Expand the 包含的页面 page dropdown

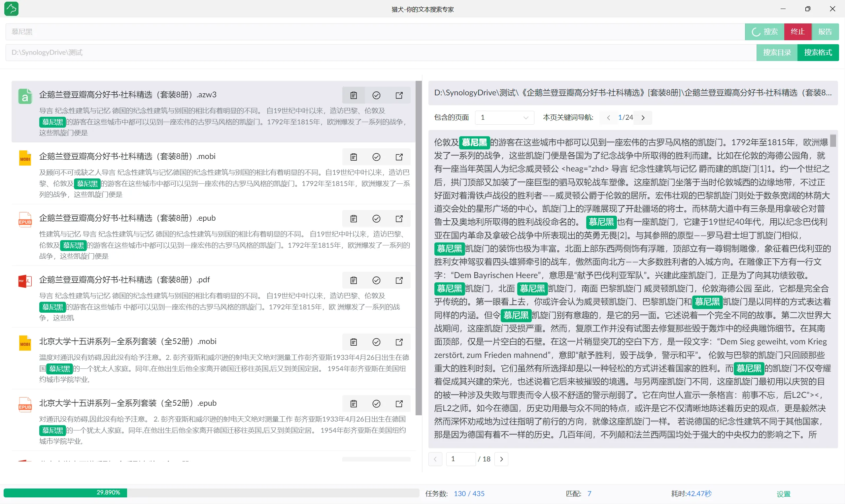click(x=504, y=117)
